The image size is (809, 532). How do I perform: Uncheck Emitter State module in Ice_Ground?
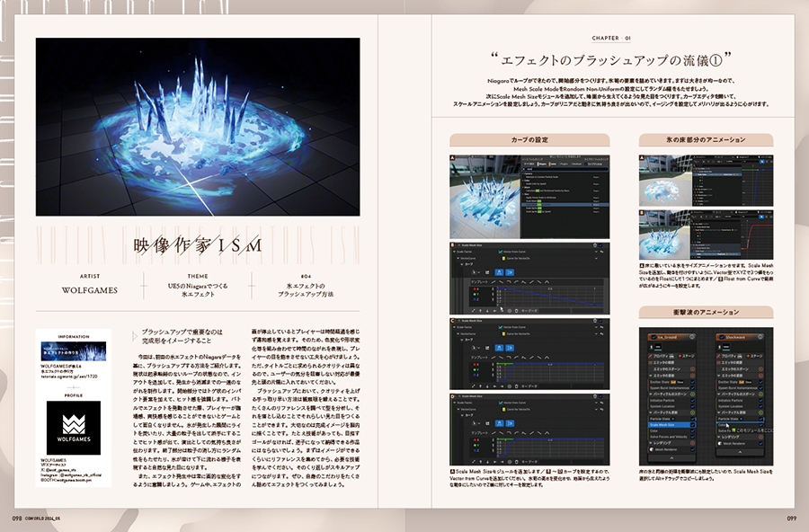[x=692, y=382]
